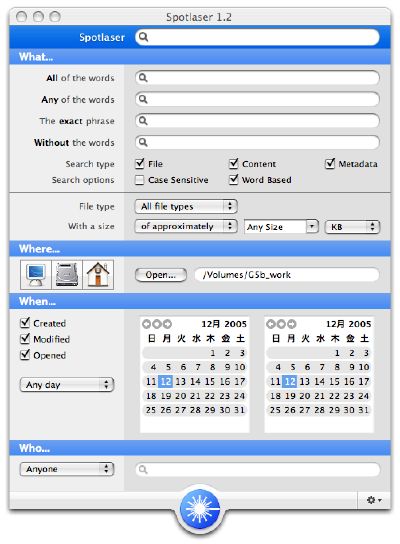Click the When... section header

(200, 301)
